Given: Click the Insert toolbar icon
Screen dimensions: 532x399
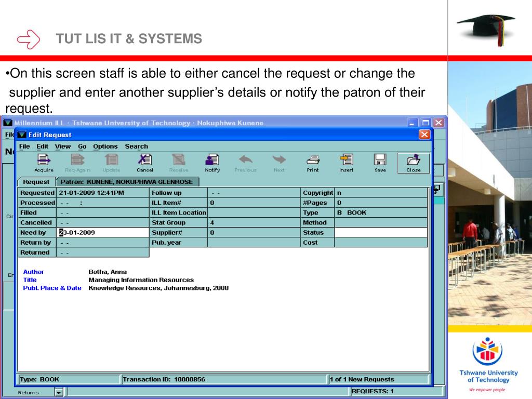Looking at the screenshot, I should pos(346,163).
